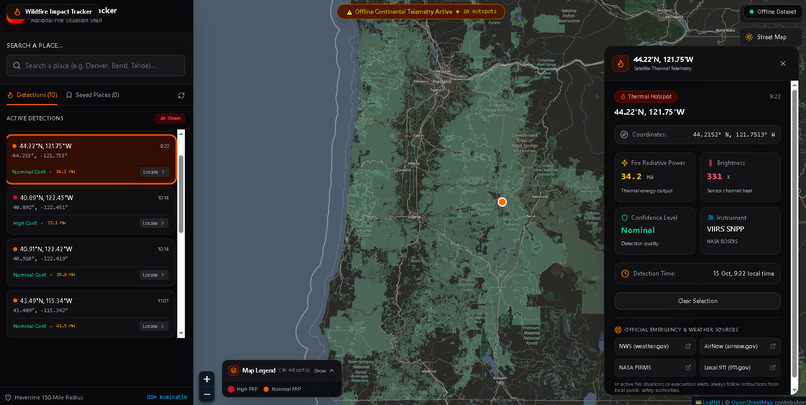Image resolution: width=806 pixels, height=405 pixels.
Task: Click the flame icon beside Wildfire Impact Tracker
Action: [x=16, y=11]
